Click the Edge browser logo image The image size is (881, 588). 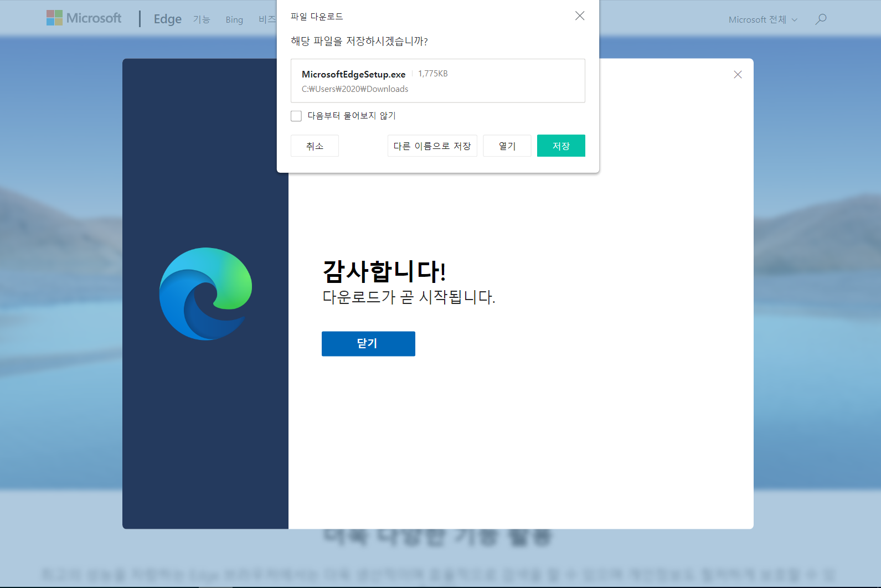pos(205,294)
